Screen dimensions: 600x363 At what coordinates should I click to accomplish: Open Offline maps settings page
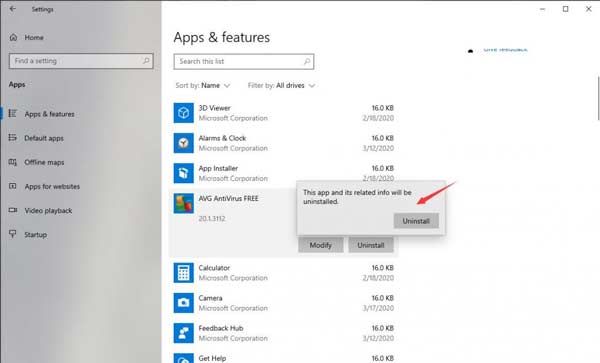pos(44,162)
